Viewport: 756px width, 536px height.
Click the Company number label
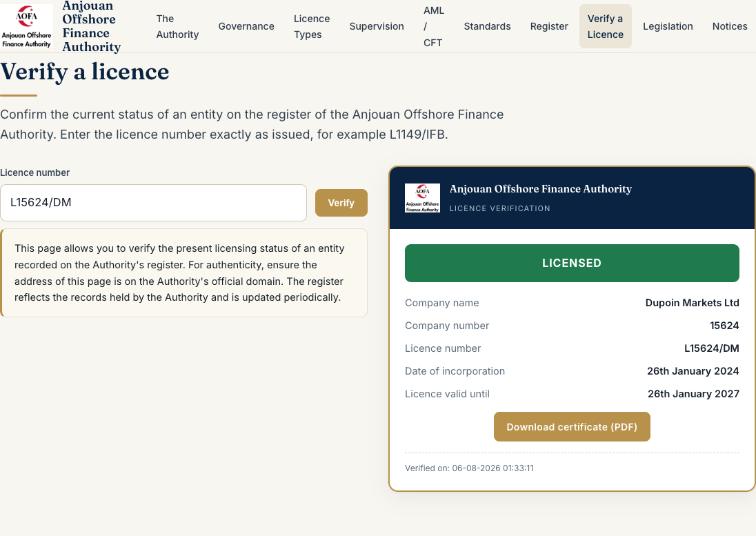pyautogui.click(x=447, y=326)
